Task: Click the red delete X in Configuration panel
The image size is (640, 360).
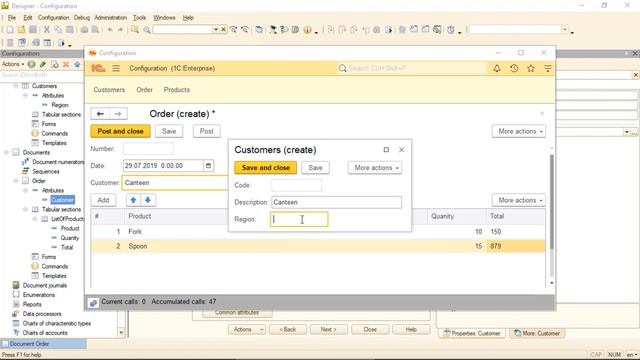Action: (66, 64)
